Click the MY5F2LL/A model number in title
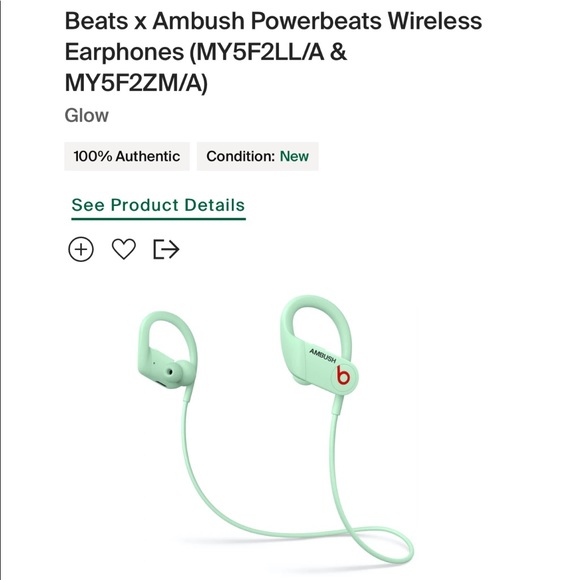Image resolution: width=580 pixels, height=580 pixels. pyautogui.click(x=260, y=51)
